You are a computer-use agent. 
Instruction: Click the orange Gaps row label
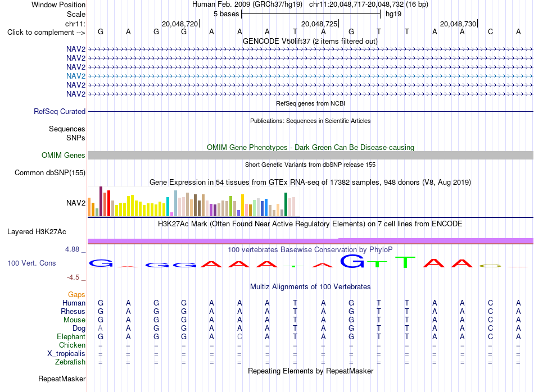click(76, 294)
